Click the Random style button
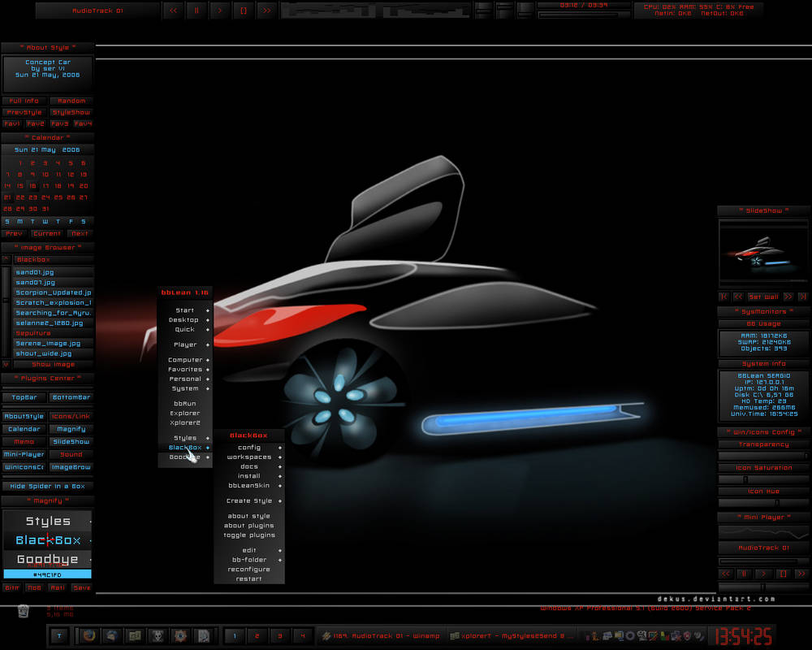This screenshot has width=812, height=650. click(x=71, y=101)
